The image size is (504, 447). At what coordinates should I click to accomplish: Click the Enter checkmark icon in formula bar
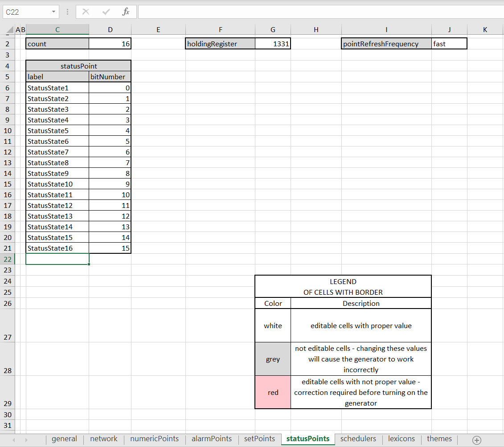[106, 12]
